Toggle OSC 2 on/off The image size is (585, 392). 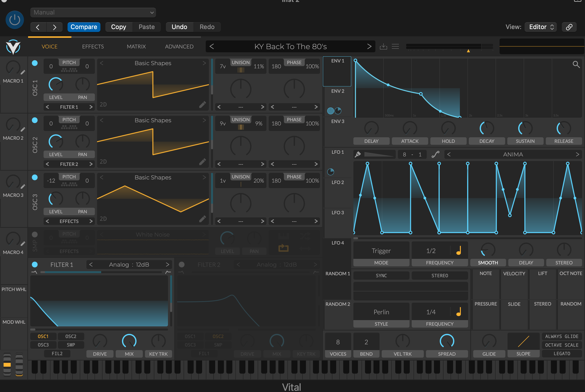(x=35, y=120)
